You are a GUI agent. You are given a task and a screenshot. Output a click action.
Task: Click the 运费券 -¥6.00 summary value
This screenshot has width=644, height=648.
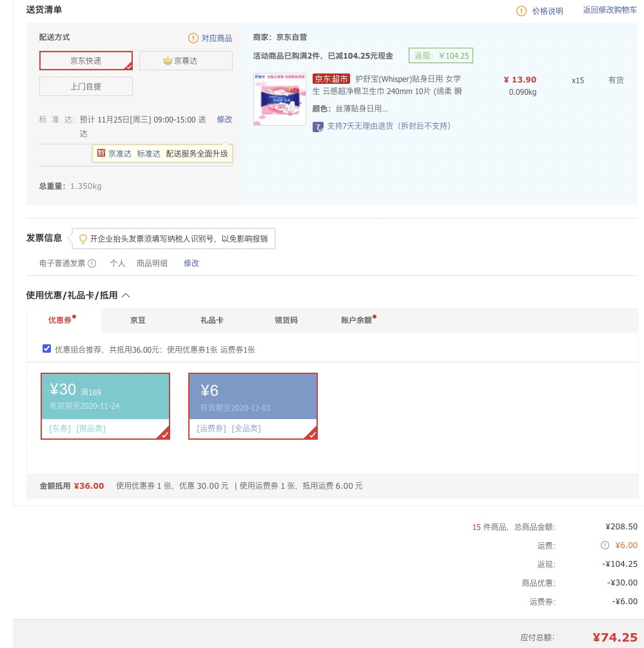pos(625,602)
